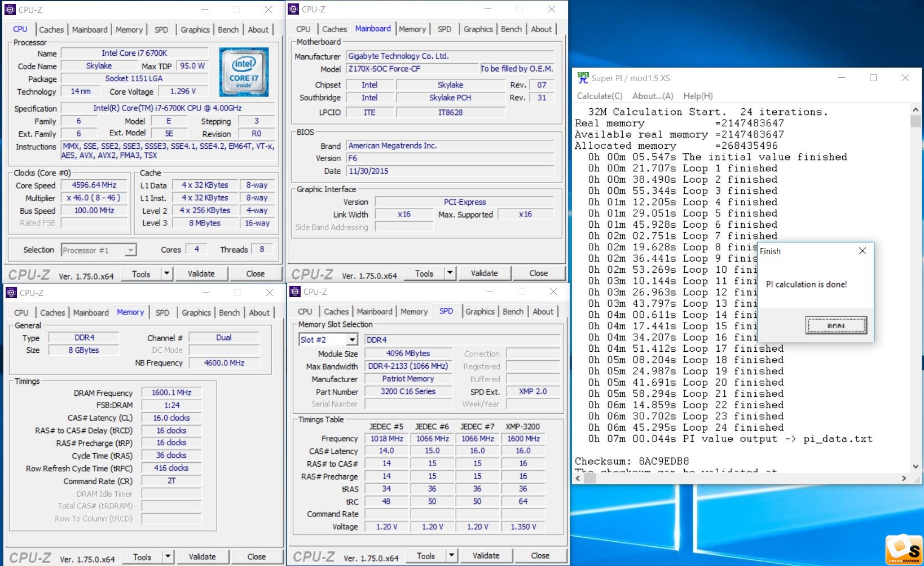Click Super PI vertical scrollbar up arrow
Screen dimensions: 924x566
point(916,109)
